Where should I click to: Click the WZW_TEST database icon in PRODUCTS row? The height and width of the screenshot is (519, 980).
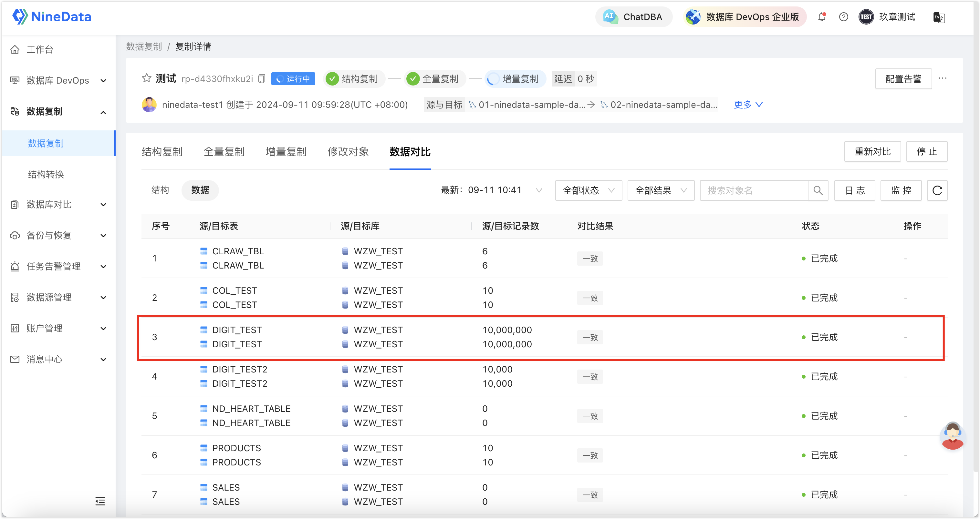pos(345,448)
